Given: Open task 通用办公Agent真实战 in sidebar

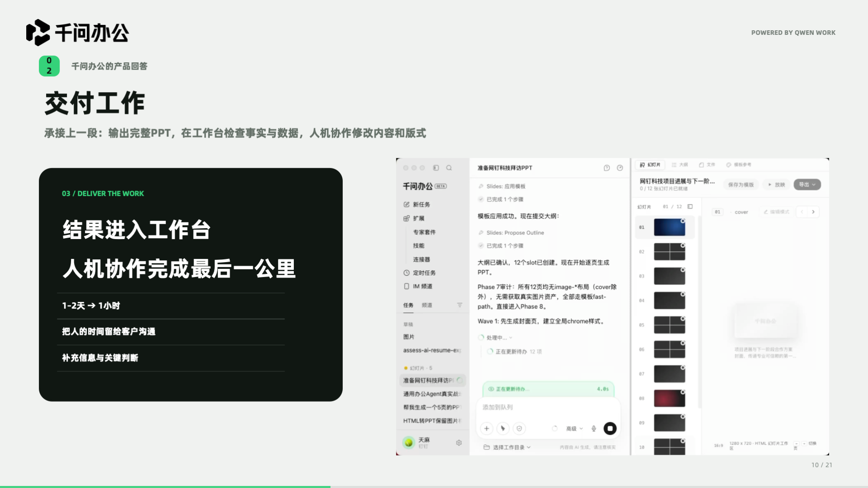Looking at the screenshot, I should pyautogui.click(x=433, y=394).
